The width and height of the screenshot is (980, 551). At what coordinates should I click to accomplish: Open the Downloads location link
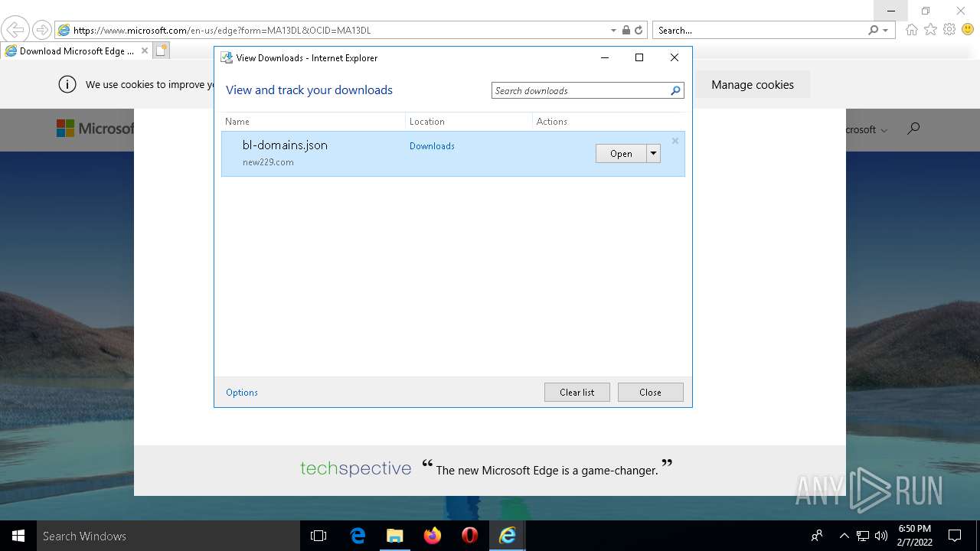tap(432, 145)
